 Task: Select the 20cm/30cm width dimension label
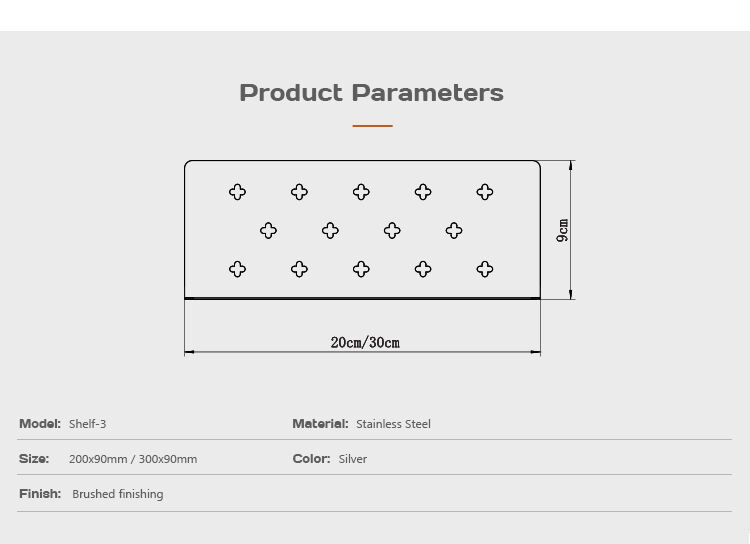pyautogui.click(x=365, y=343)
